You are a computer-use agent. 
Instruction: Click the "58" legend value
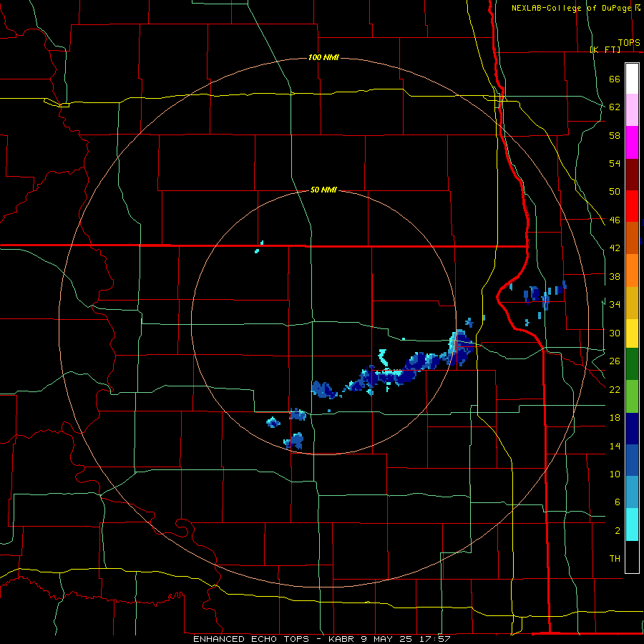pyautogui.click(x=615, y=135)
